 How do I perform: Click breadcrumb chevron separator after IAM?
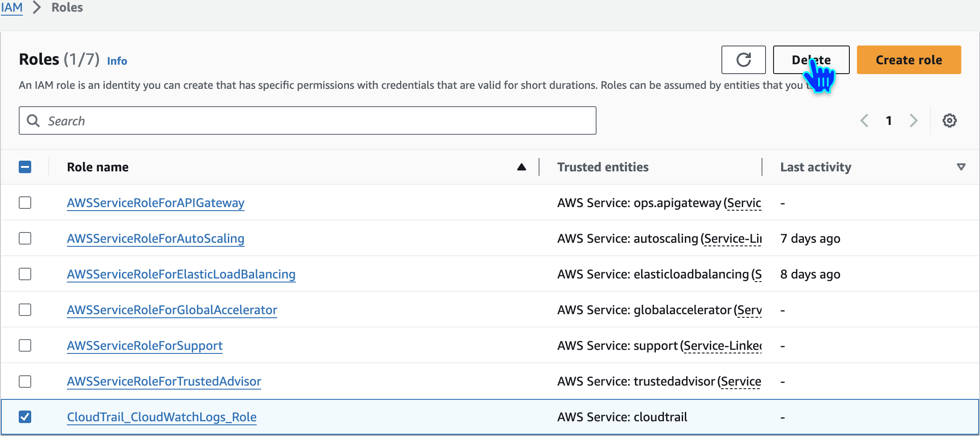pos(37,8)
